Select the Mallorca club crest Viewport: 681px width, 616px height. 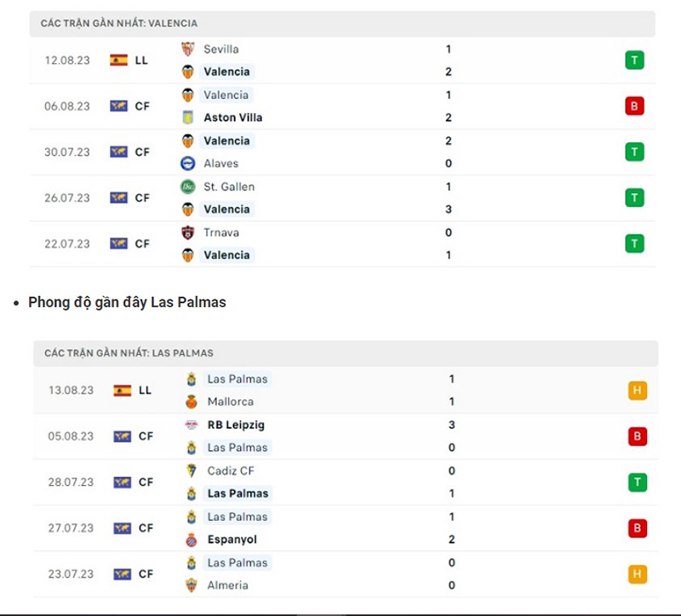point(189,402)
